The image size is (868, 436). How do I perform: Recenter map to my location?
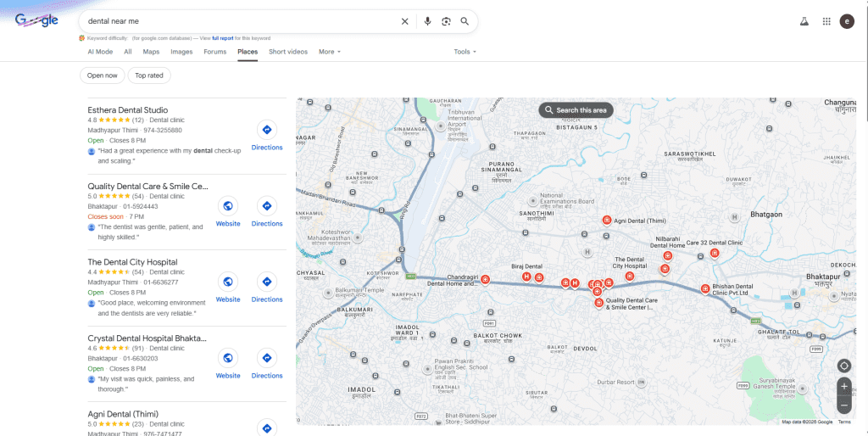[843, 366]
